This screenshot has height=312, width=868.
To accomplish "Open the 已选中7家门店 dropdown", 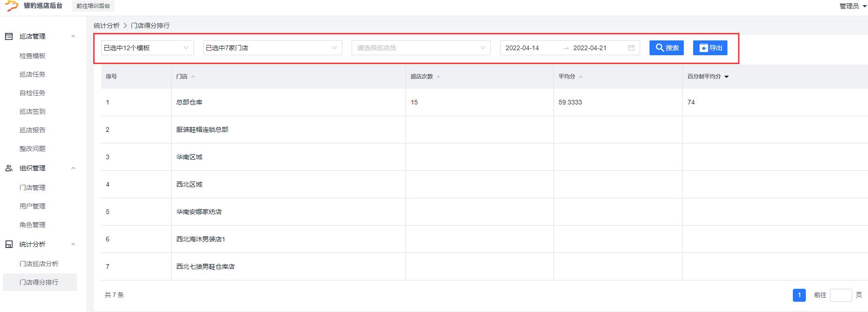I will click(272, 48).
